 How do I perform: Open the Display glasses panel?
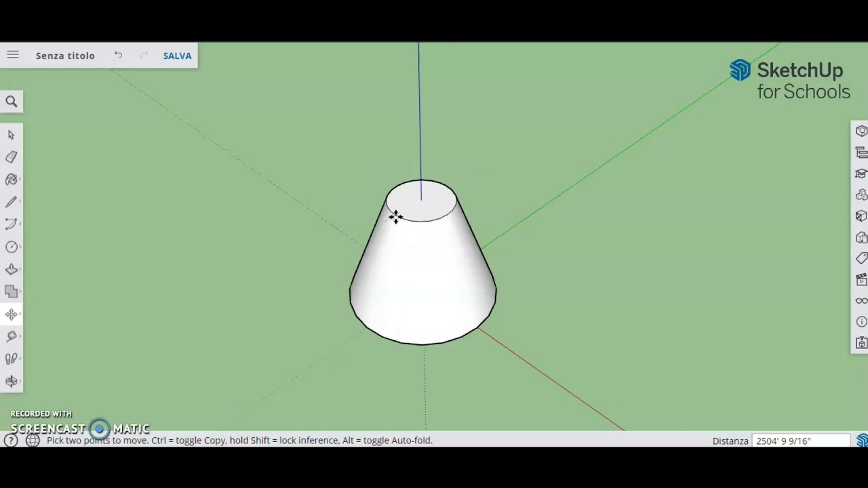pyautogui.click(x=861, y=300)
